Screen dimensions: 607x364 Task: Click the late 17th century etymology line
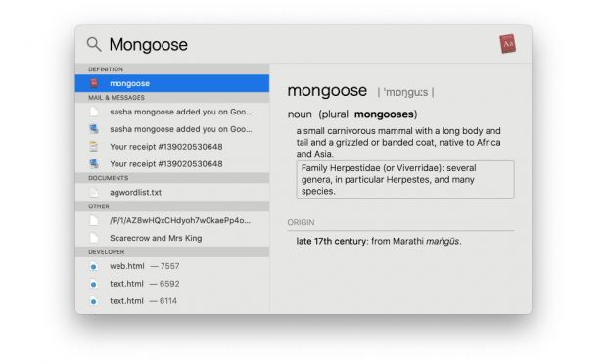coord(379,241)
